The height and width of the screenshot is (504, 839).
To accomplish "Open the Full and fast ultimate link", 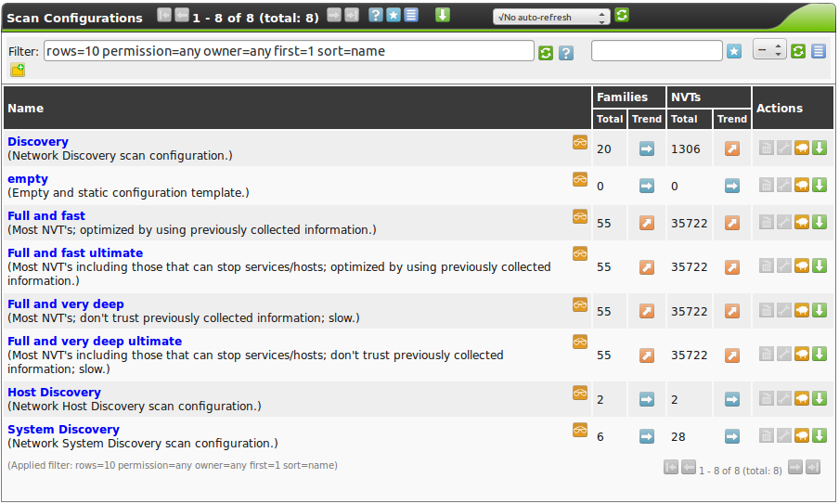I will click(x=75, y=253).
